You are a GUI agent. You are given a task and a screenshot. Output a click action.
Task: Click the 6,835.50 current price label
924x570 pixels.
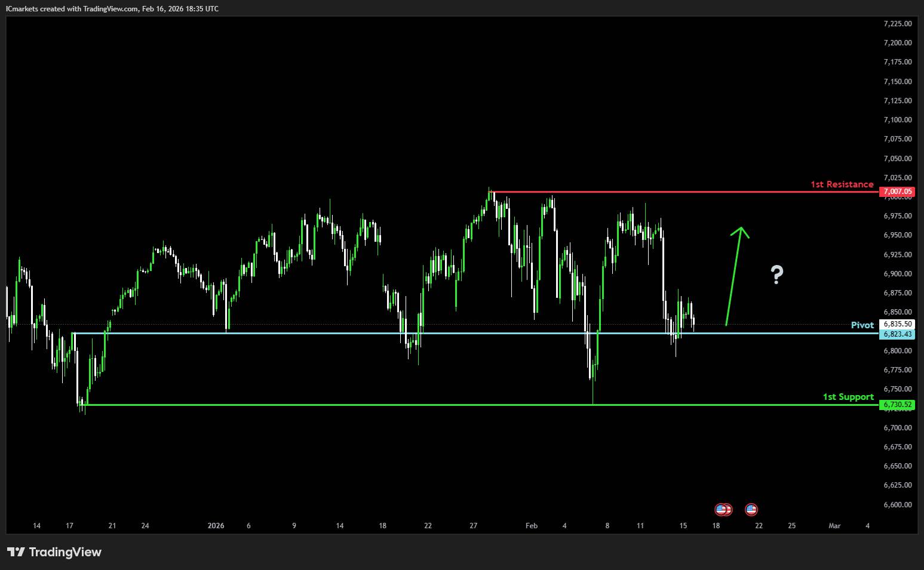pyautogui.click(x=898, y=324)
